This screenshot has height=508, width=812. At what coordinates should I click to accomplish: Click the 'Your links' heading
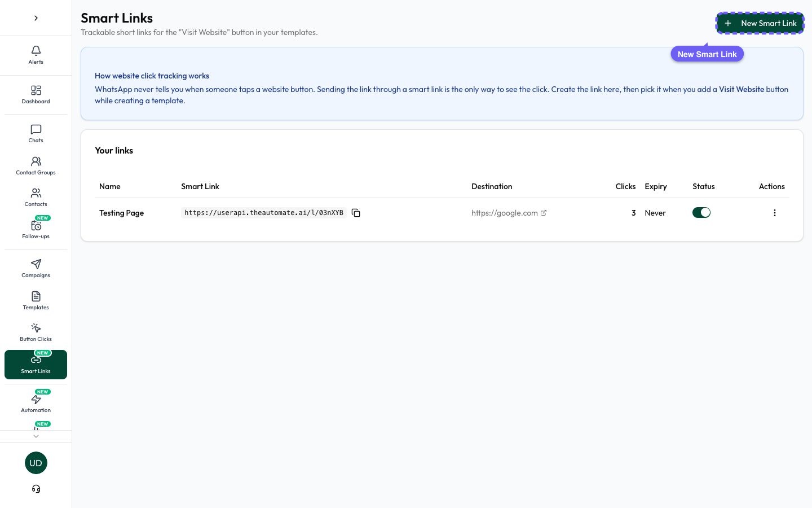[x=114, y=150]
